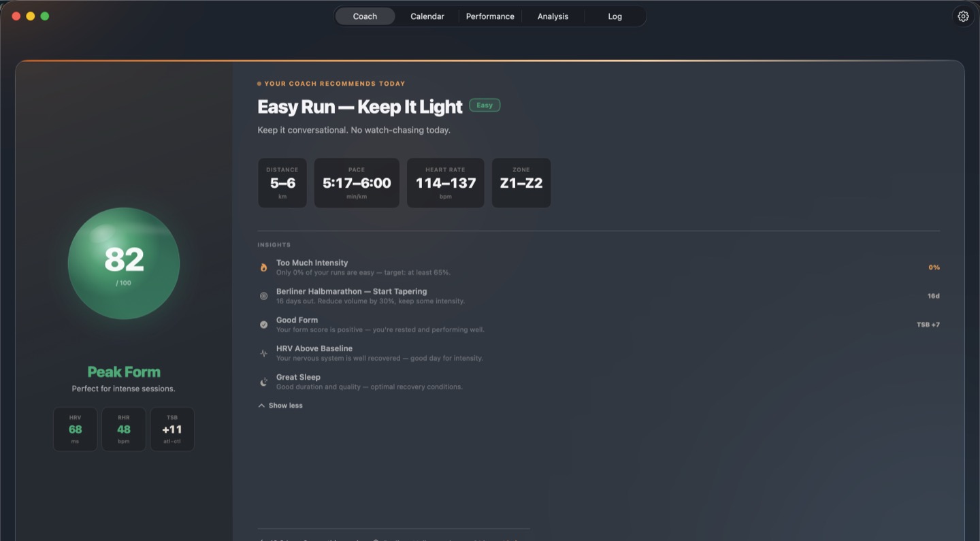Viewport: 980px width, 541px height.
Task: Select the Heart Rate 114–137 card
Action: coord(445,182)
